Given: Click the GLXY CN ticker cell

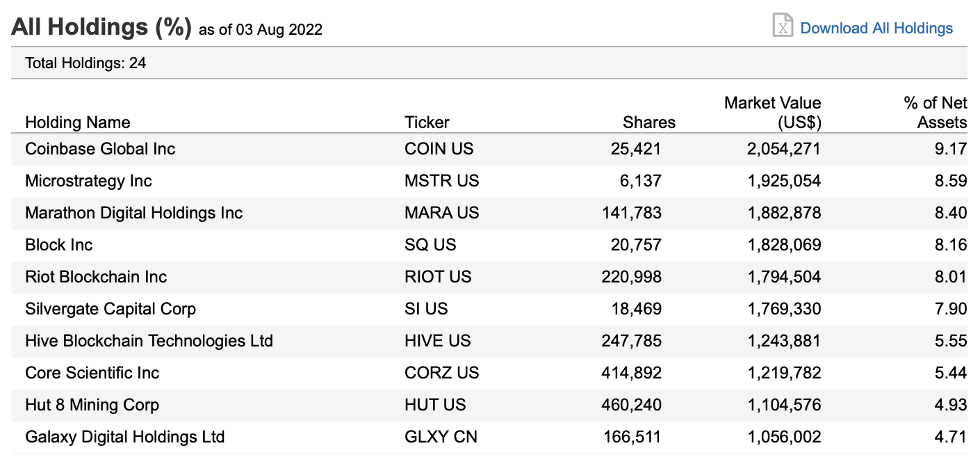Looking at the screenshot, I should click(x=441, y=437).
